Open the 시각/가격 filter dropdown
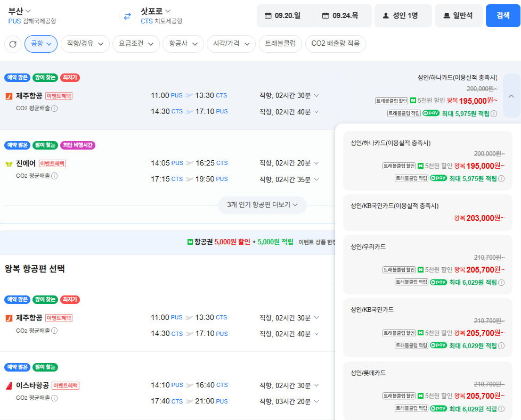The image size is (521, 420). point(231,44)
